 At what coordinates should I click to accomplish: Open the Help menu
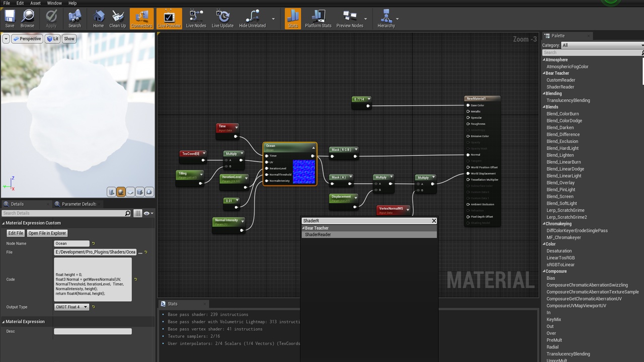pyautogui.click(x=72, y=3)
